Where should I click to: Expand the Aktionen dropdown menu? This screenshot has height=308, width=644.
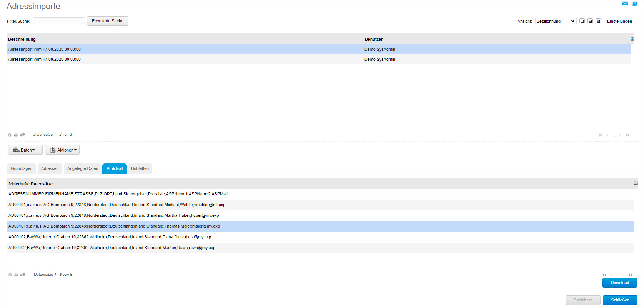click(x=62, y=150)
